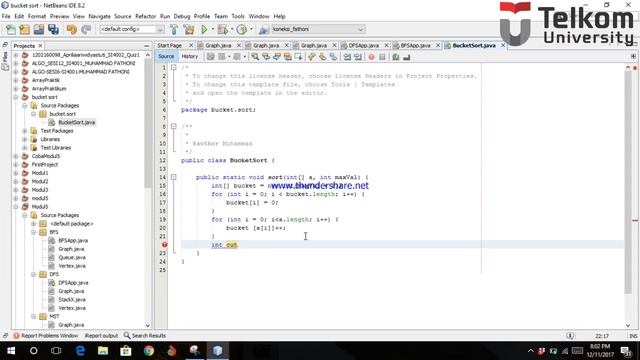The height and width of the screenshot is (360, 640).
Task: Minimize the Projects panel
Action: 147,46
